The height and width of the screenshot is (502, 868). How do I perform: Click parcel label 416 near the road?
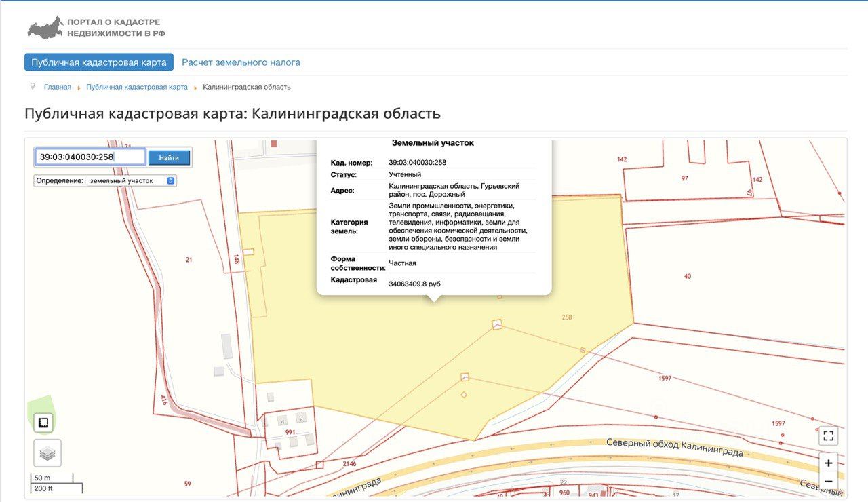[164, 400]
